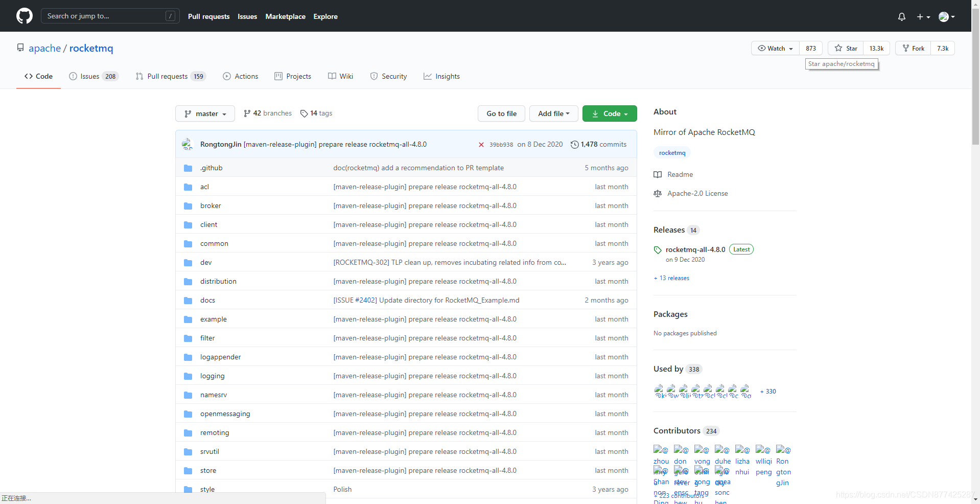This screenshot has height=504, width=980.
Task: Fork the repository
Action: point(913,48)
